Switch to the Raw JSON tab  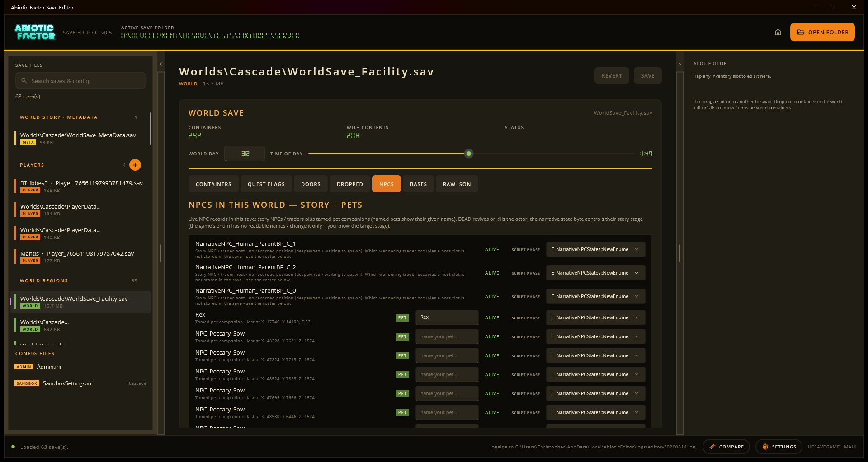pyautogui.click(x=457, y=184)
